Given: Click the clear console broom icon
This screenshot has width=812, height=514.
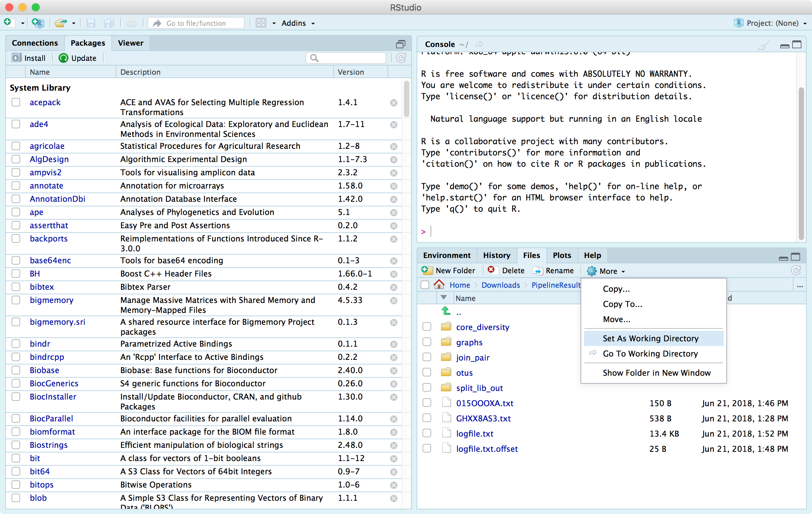Looking at the screenshot, I should (x=763, y=45).
